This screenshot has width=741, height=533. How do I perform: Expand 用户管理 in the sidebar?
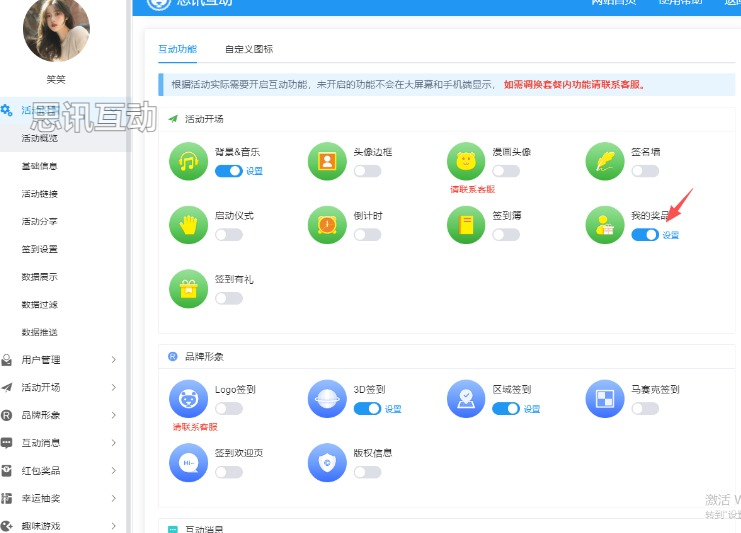[x=60, y=360]
